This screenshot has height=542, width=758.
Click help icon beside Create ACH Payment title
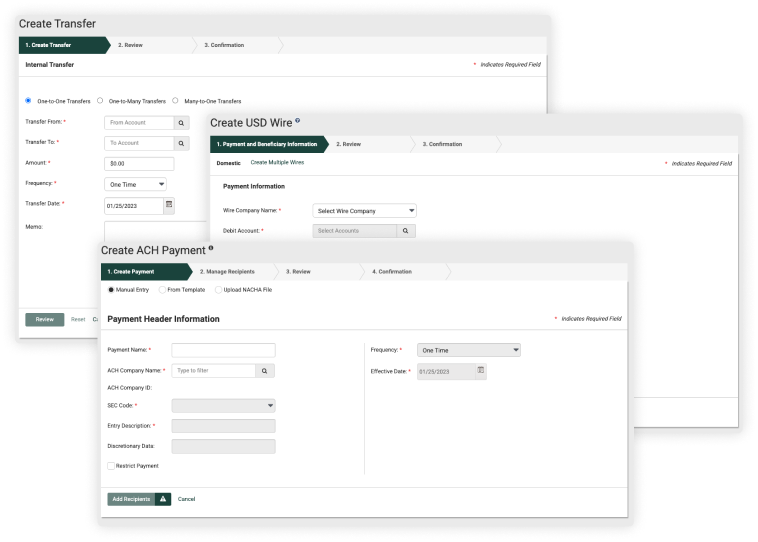point(211,247)
